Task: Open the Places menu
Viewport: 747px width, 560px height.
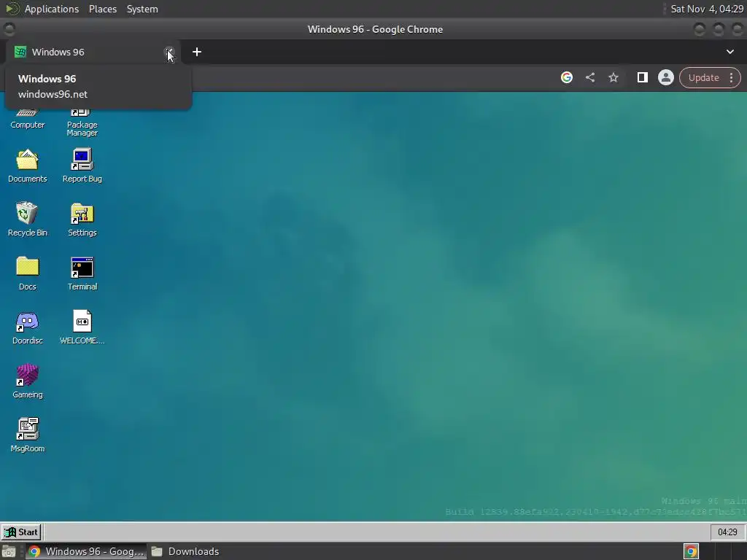Action: (x=102, y=9)
